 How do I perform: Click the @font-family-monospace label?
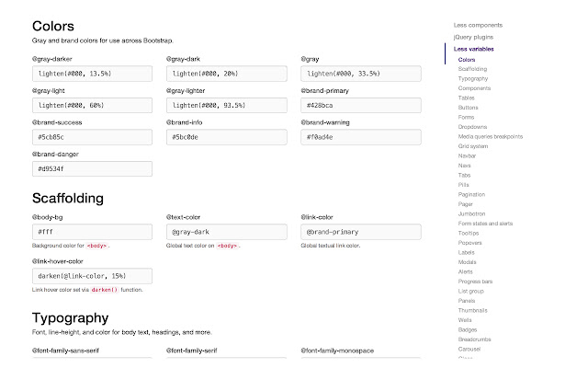coord(337,351)
